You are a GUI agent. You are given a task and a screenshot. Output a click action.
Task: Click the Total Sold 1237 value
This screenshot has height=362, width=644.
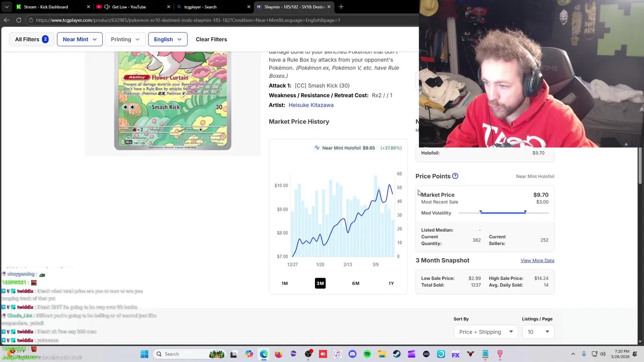click(475, 285)
